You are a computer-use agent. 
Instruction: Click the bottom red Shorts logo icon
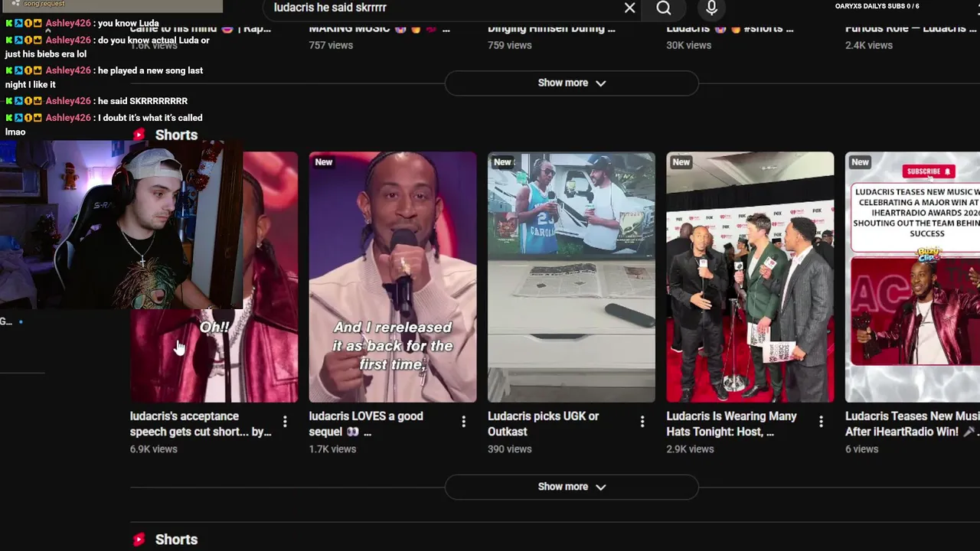pyautogui.click(x=139, y=540)
